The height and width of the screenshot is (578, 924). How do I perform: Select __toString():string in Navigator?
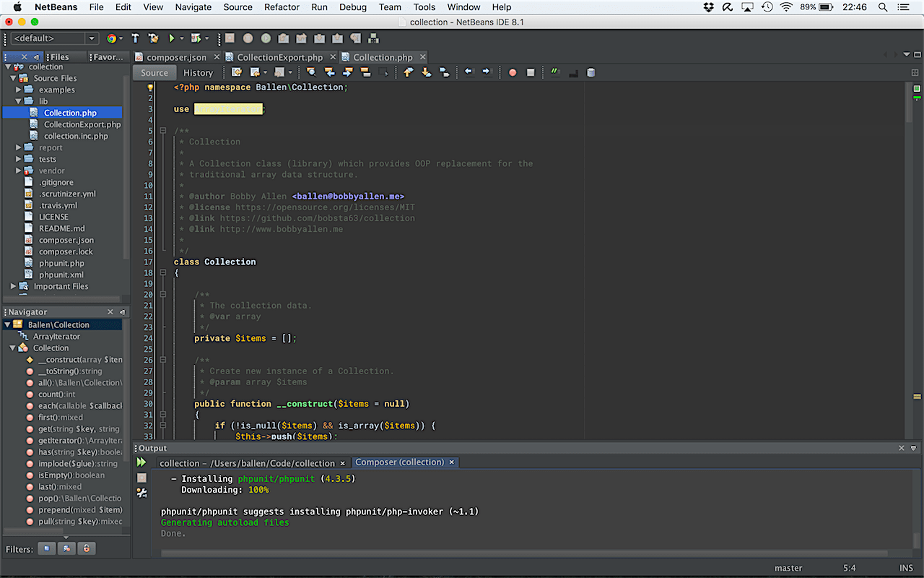[70, 371]
